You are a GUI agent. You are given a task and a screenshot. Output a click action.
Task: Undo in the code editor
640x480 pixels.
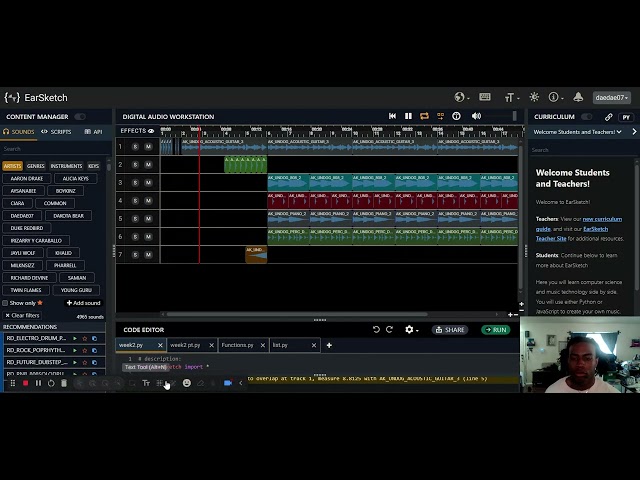(376, 330)
